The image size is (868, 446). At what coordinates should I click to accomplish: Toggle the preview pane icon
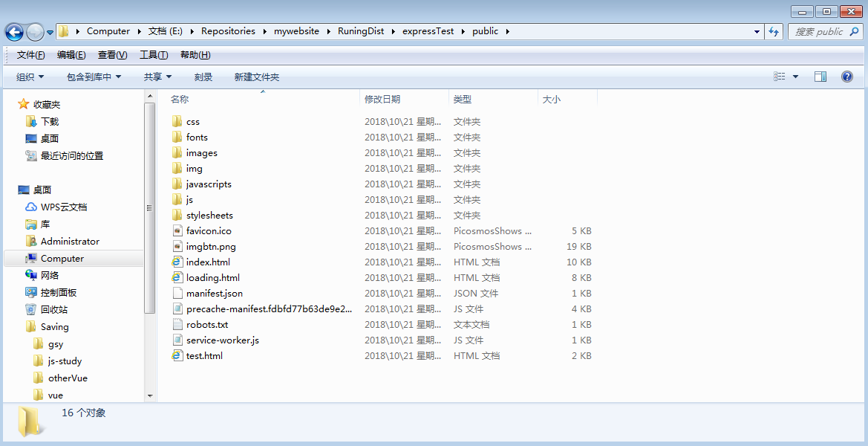point(820,77)
